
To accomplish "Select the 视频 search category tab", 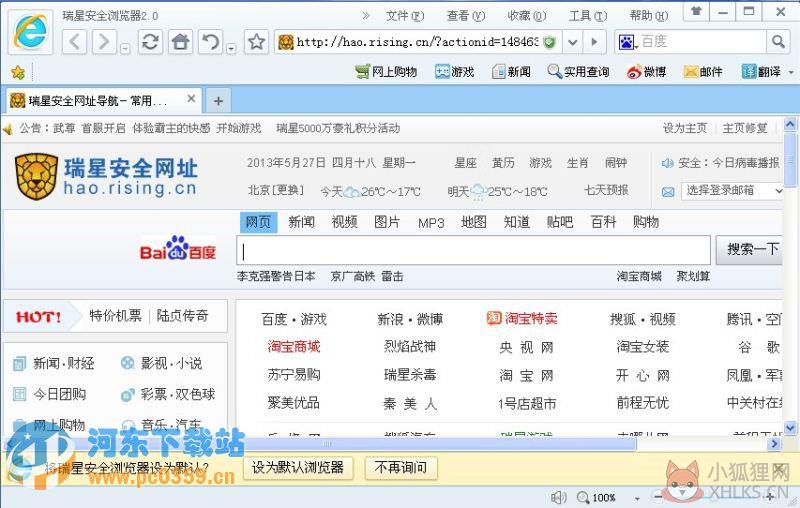I will 344,222.
